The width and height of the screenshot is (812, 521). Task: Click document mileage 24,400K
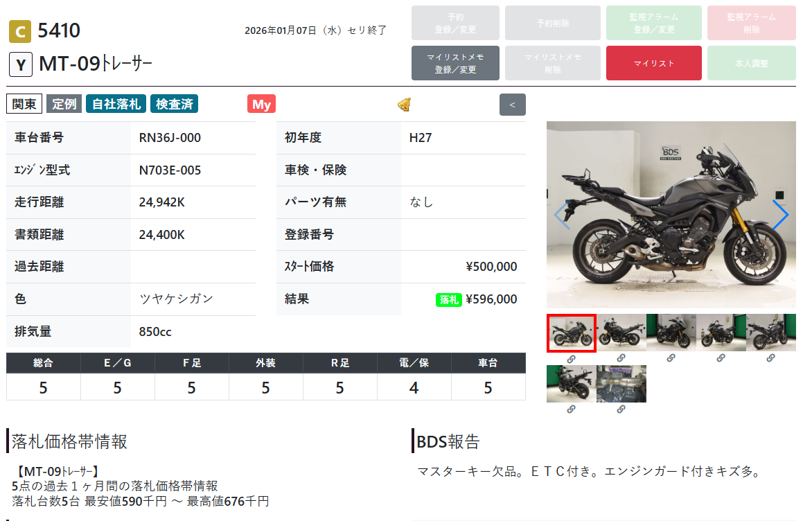pos(161,235)
